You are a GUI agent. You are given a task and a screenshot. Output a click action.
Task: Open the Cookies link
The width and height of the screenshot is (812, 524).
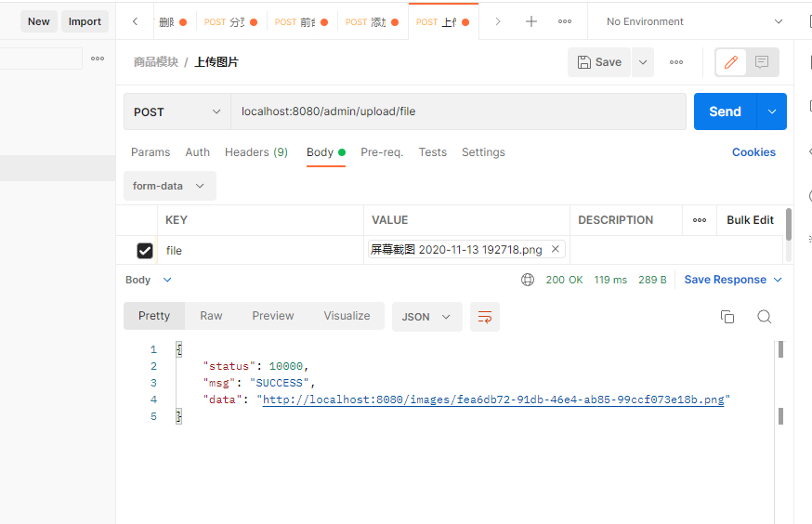click(753, 152)
